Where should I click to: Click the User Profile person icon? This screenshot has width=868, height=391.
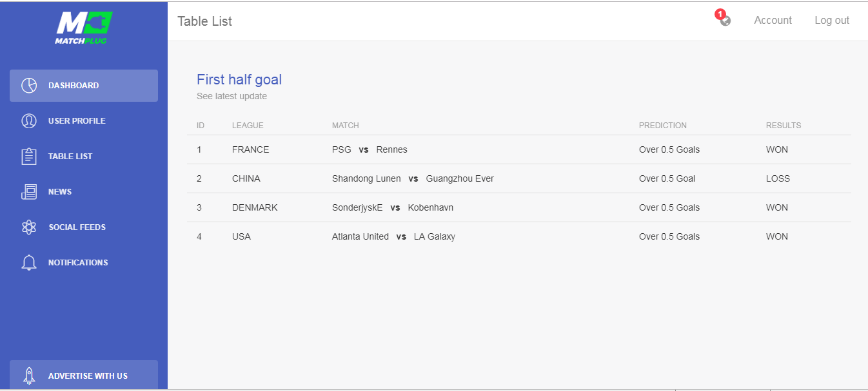(x=29, y=121)
